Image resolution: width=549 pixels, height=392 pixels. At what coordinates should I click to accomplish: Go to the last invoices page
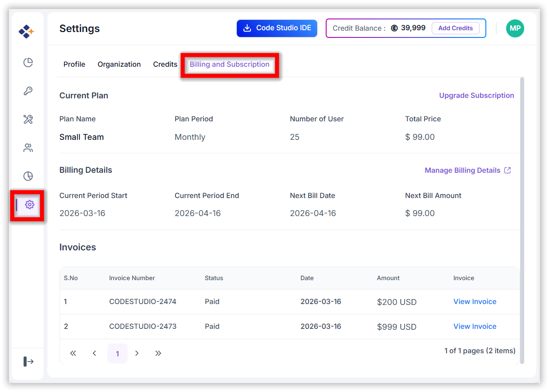click(158, 354)
